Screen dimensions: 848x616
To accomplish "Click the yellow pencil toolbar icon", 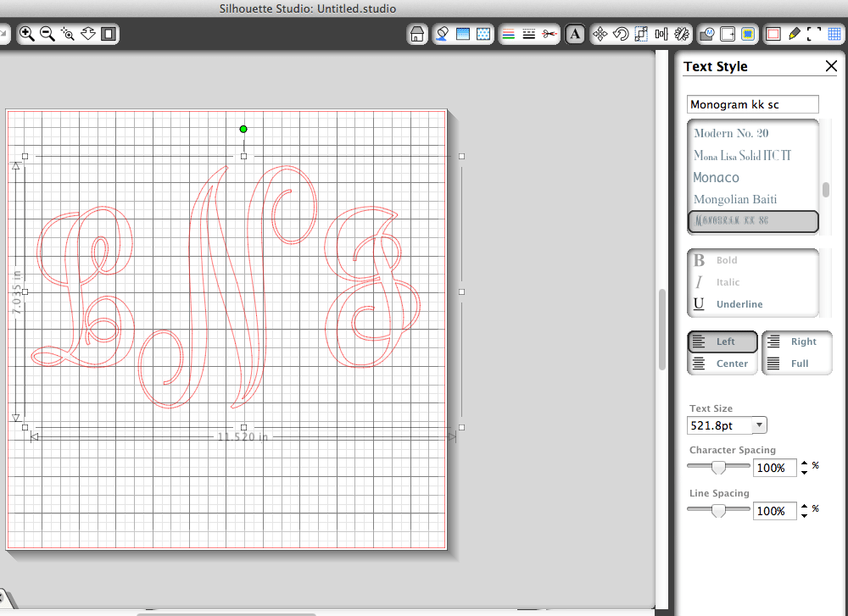I will click(x=794, y=35).
